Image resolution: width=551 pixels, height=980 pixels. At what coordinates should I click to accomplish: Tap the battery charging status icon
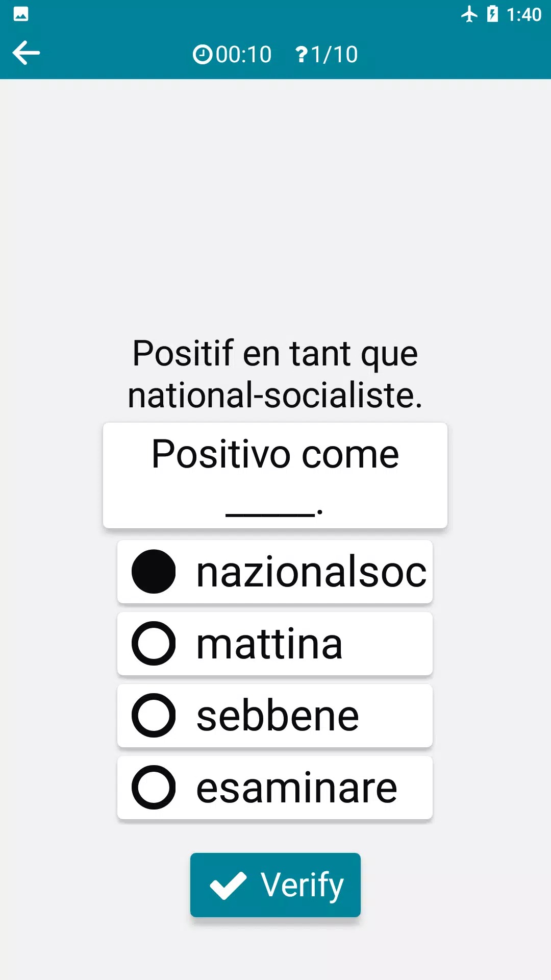click(492, 14)
